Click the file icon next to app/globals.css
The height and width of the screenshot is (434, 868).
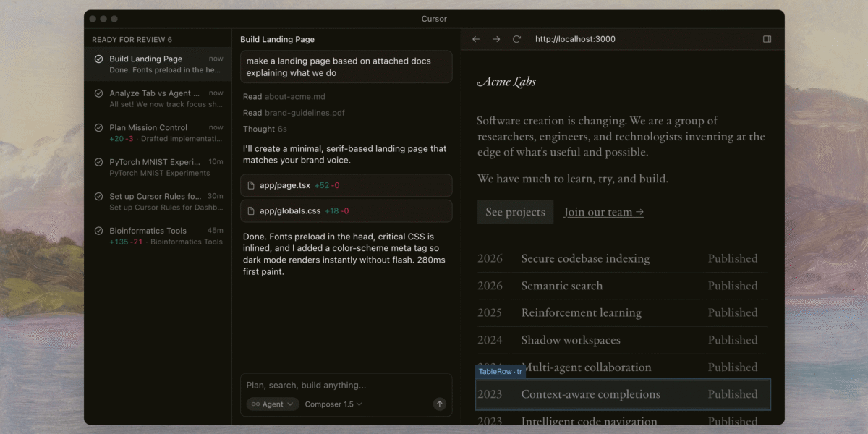(x=251, y=211)
